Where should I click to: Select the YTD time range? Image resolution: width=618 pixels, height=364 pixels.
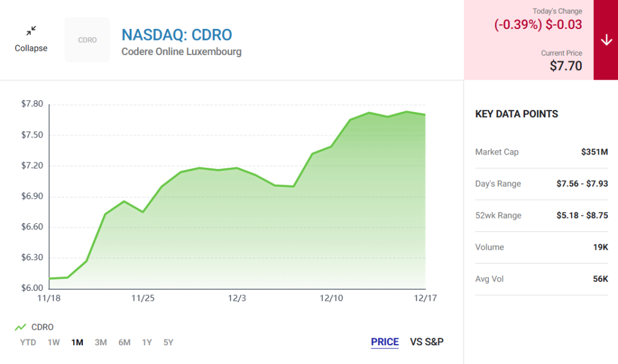point(28,342)
